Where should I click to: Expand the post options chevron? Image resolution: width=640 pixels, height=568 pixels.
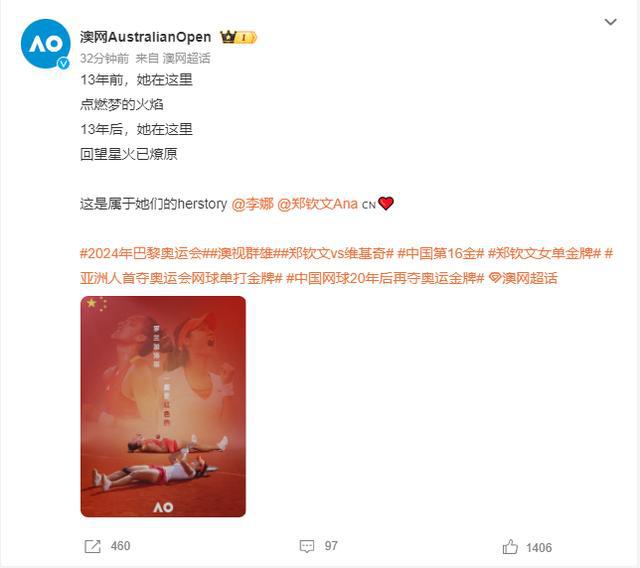click(610, 22)
